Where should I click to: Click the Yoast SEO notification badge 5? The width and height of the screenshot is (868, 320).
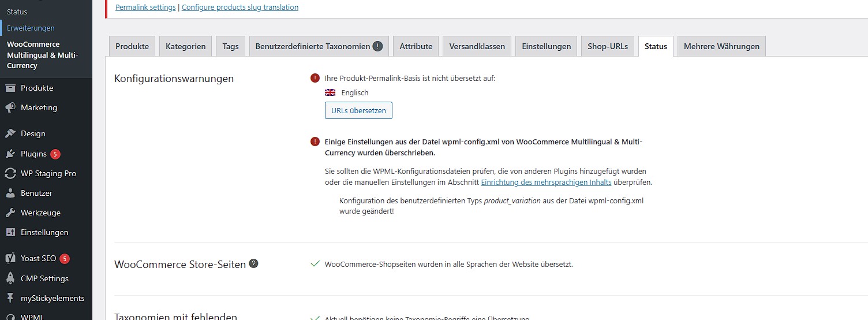pyautogui.click(x=65, y=259)
